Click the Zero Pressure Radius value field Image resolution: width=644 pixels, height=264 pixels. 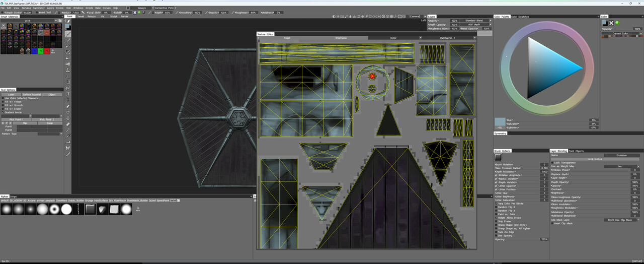point(544,168)
